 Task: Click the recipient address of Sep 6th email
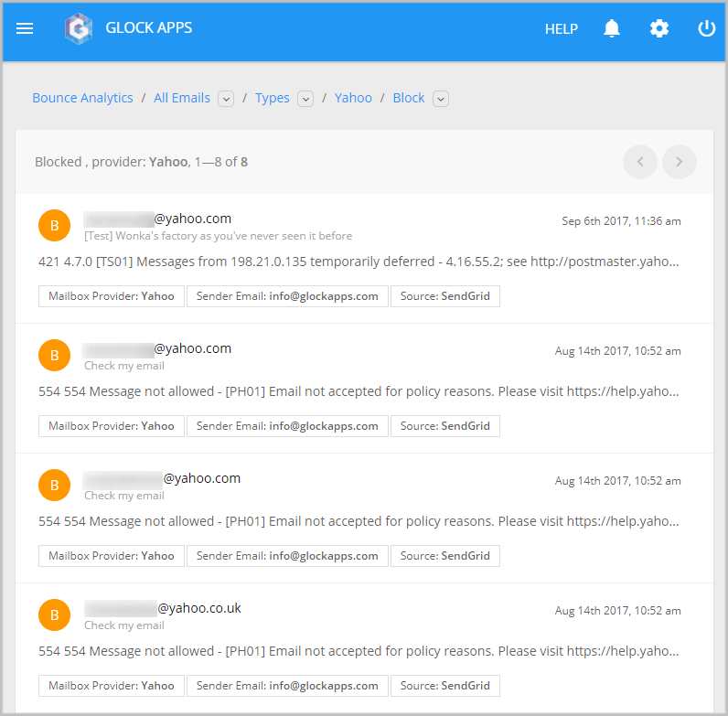tap(157, 219)
